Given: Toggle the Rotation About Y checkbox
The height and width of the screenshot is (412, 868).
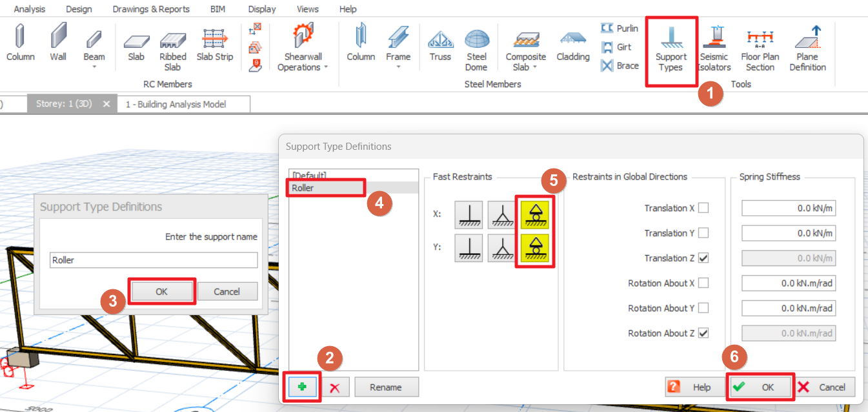Looking at the screenshot, I should pos(703,308).
